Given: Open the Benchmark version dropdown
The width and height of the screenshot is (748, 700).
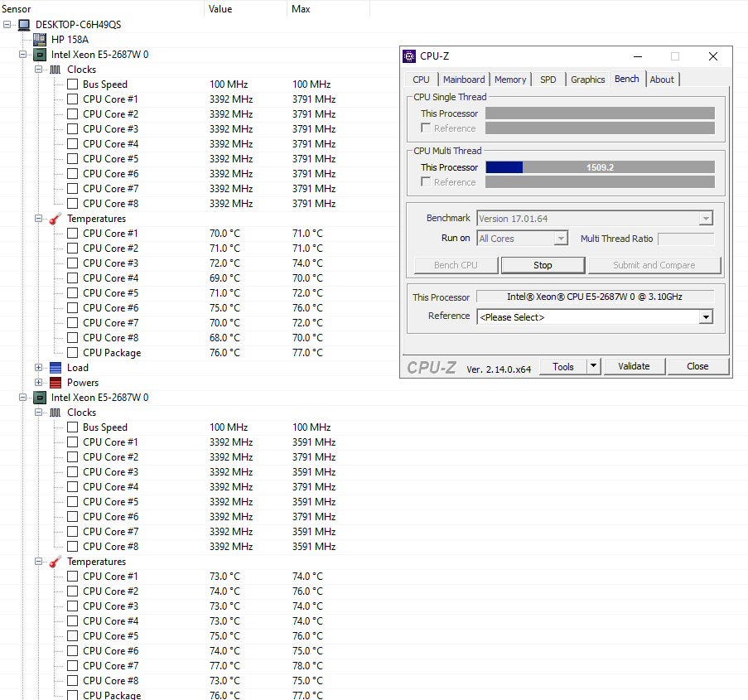Looking at the screenshot, I should tap(706, 219).
